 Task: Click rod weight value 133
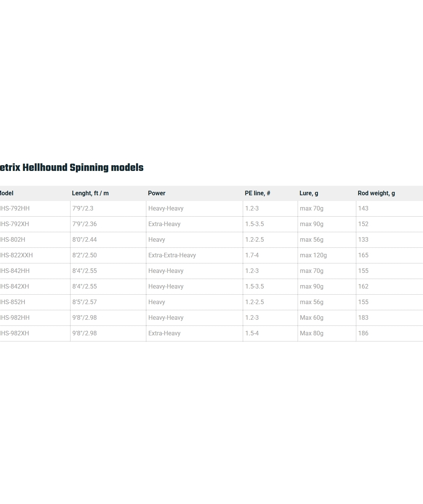pyautogui.click(x=363, y=240)
